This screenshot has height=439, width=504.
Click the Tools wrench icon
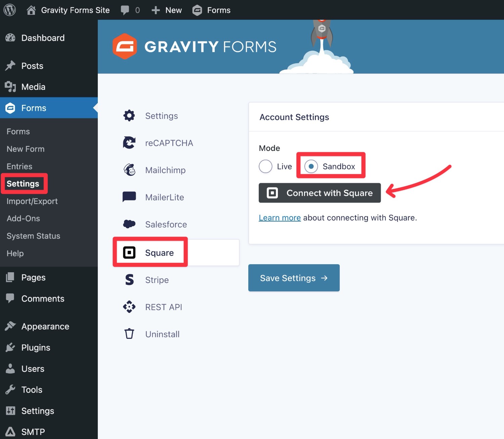coord(10,390)
